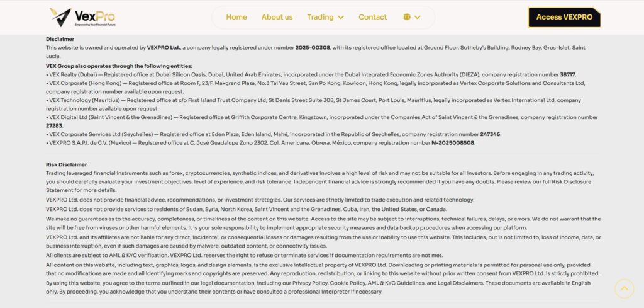
Task: Expand the Trading menu chevron
Action: coord(341,17)
